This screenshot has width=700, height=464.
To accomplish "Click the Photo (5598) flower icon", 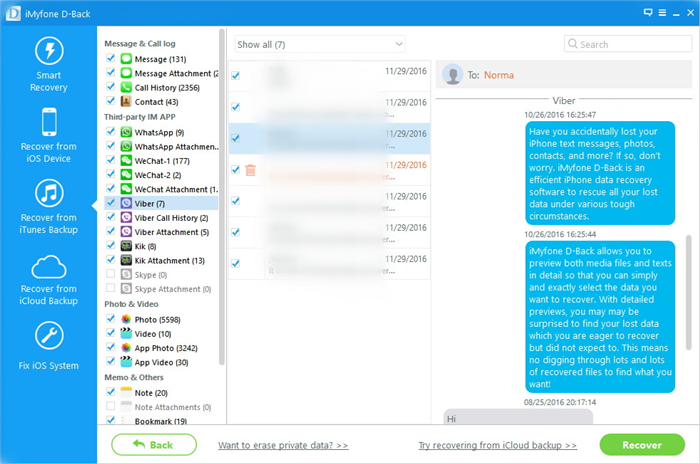I will coord(126,319).
